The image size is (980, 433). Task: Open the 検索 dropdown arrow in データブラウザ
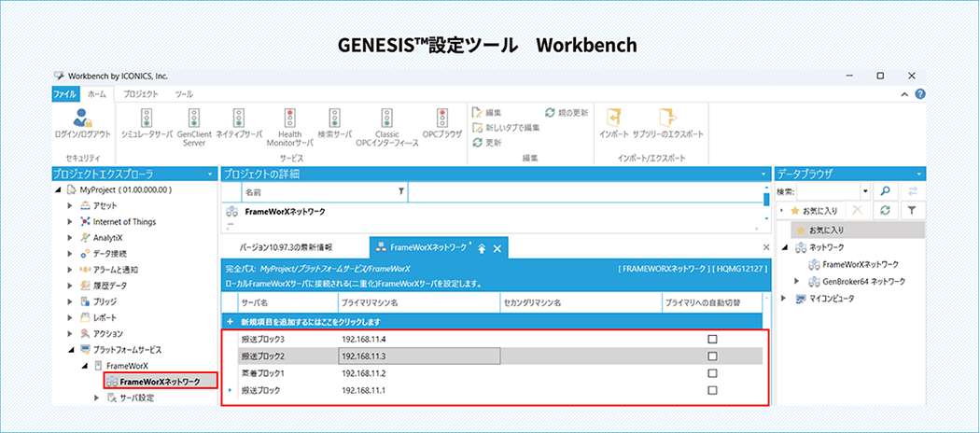865,190
